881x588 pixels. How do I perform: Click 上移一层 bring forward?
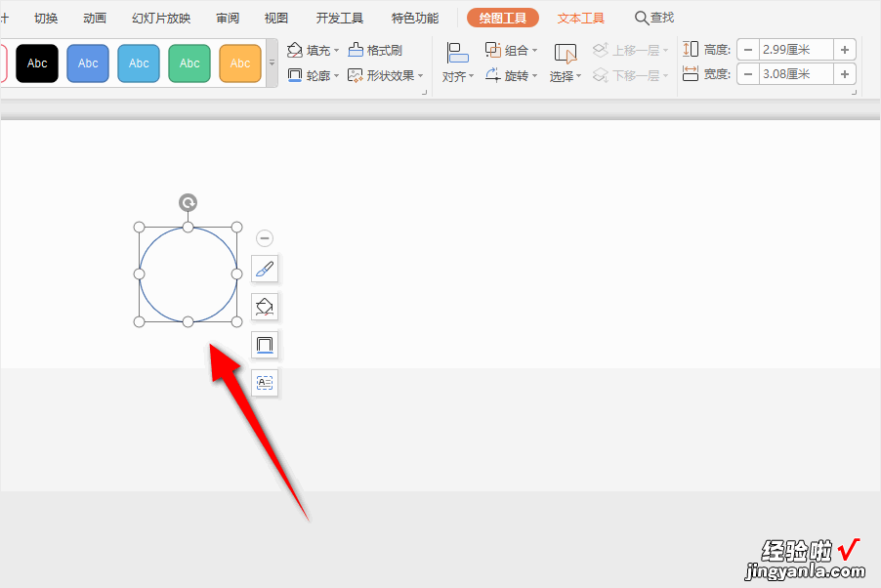click(630, 51)
